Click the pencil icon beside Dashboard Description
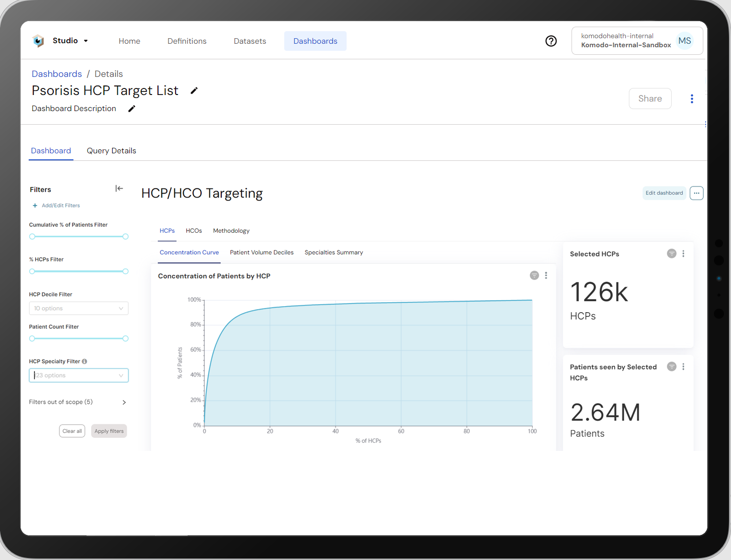Screen dimensions: 731x560 tap(131, 108)
